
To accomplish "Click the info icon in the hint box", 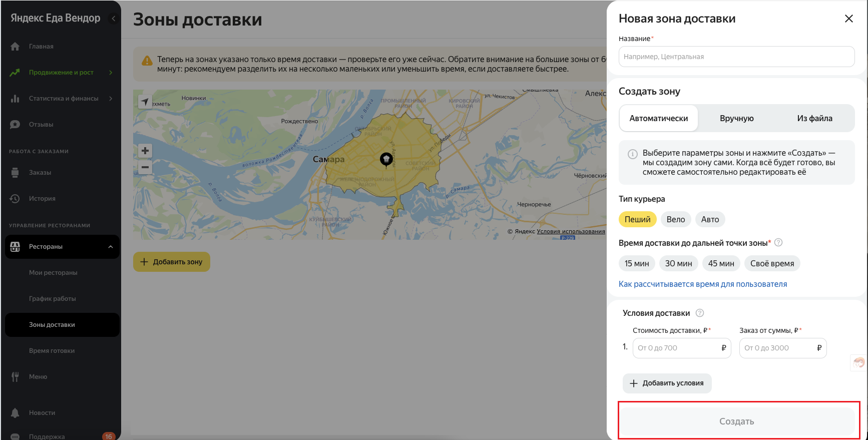I will (x=632, y=154).
